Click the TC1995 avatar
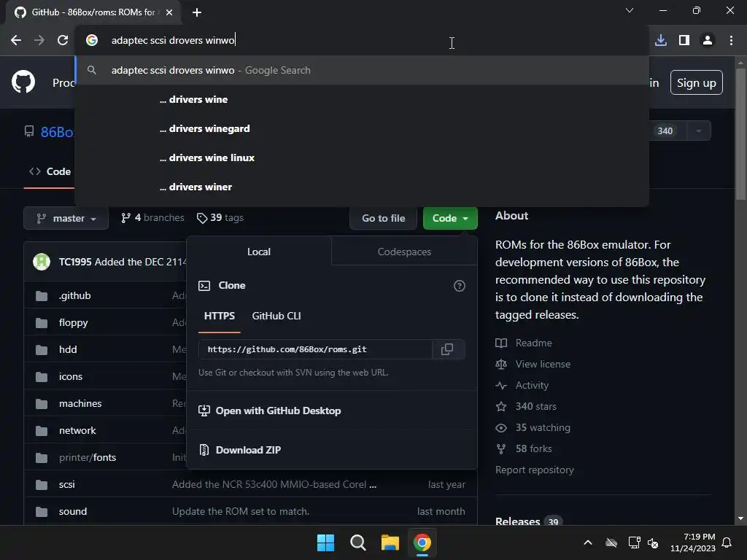This screenshot has width=747, height=560. (x=42, y=262)
